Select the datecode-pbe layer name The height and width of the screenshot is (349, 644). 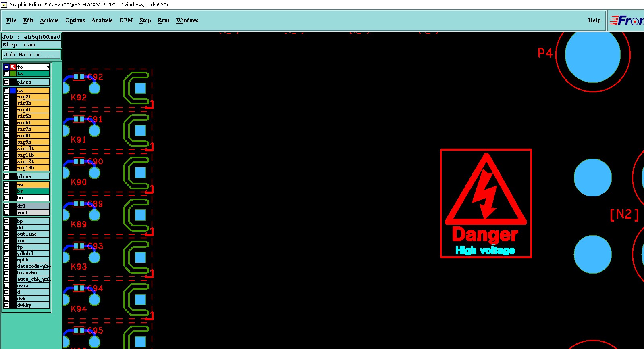(x=33, y=266)
